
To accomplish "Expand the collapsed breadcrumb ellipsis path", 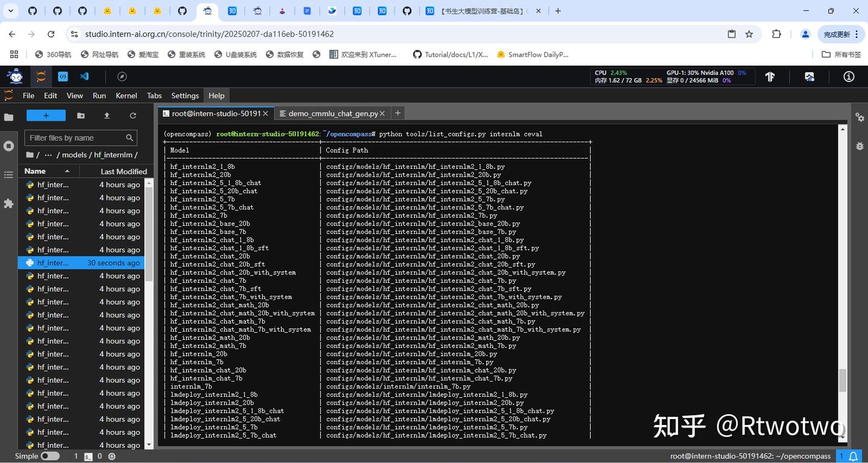I will pos(48,155).
